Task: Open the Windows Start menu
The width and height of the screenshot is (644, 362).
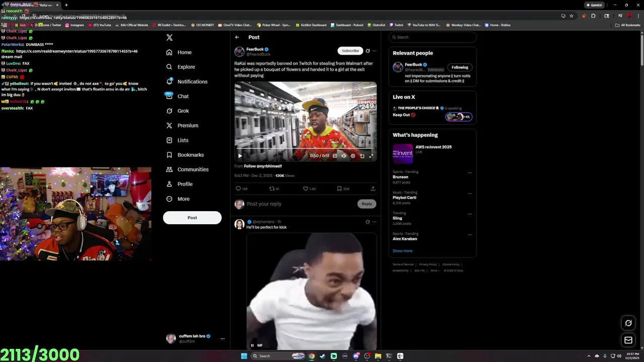Action: coord(244,356)
